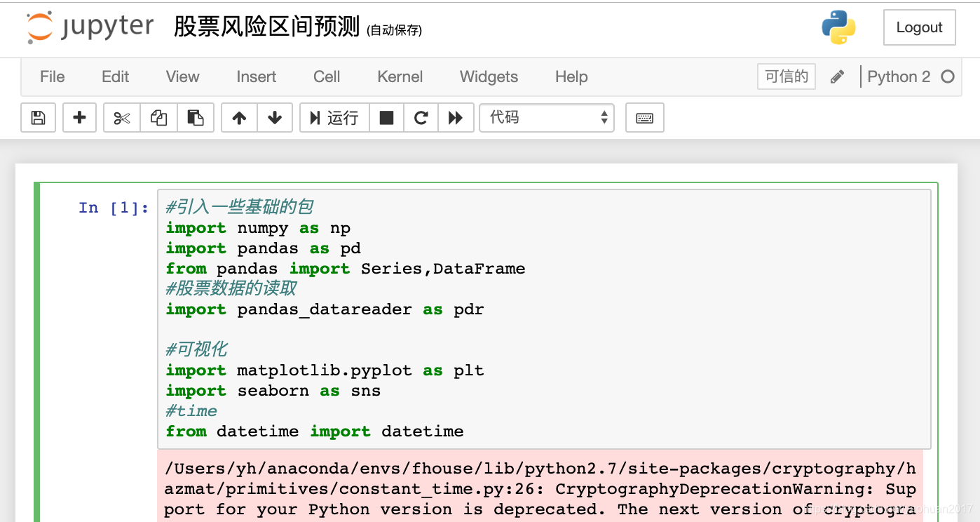980x522 pixels.
Task: Save the notebook using the save icon
Action: pos(37,117)
